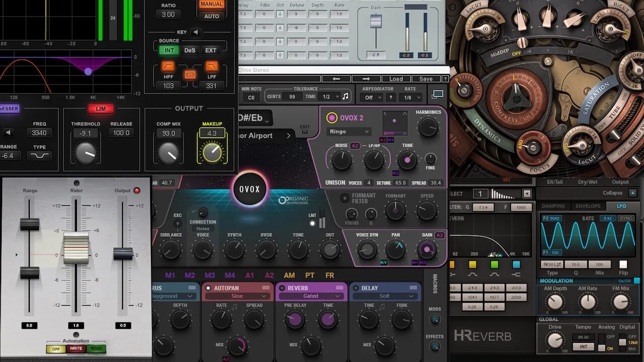Click the tolerance time music note sync icon

[x=345, y=97]
